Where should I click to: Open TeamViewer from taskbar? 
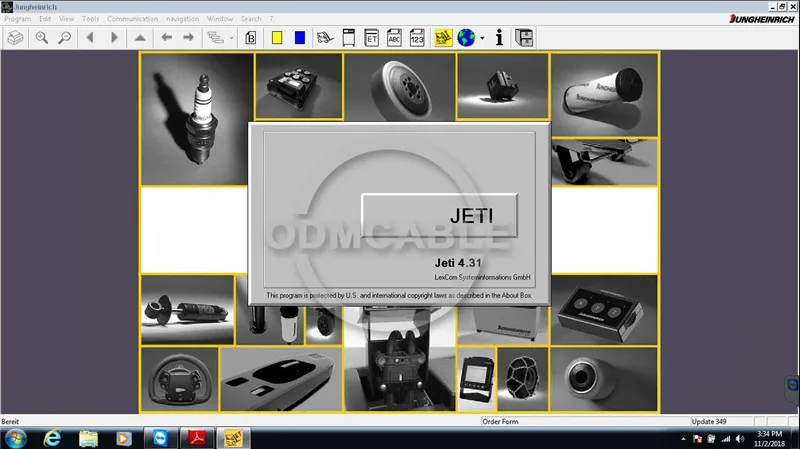160,438
